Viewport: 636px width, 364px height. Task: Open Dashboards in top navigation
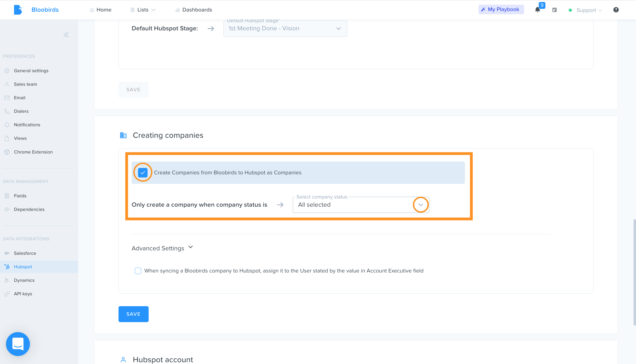(194, 10)
